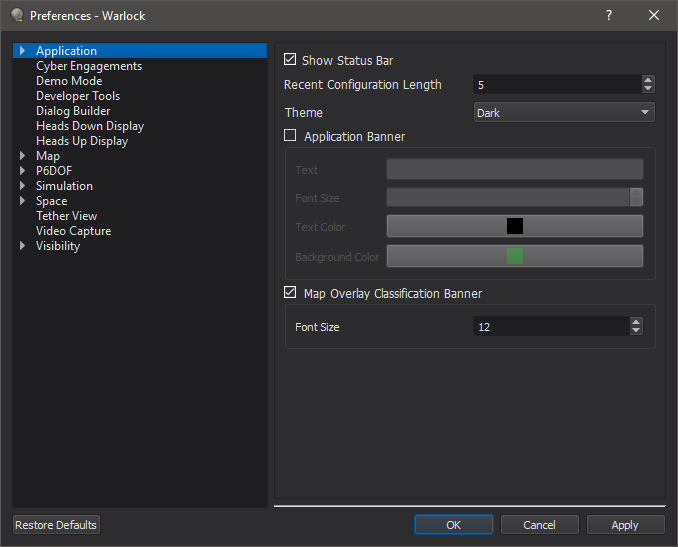
Task: Expand the Space tree node arrow
Action: click(22, 201)
